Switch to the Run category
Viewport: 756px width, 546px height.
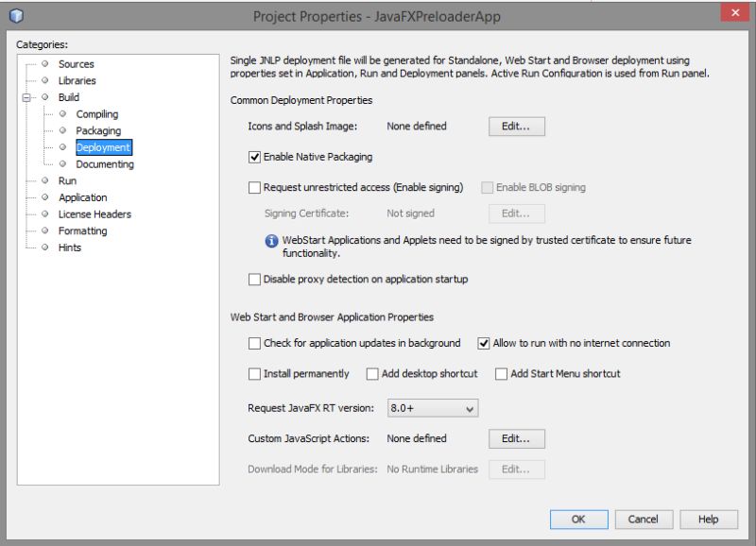point(68,180)
